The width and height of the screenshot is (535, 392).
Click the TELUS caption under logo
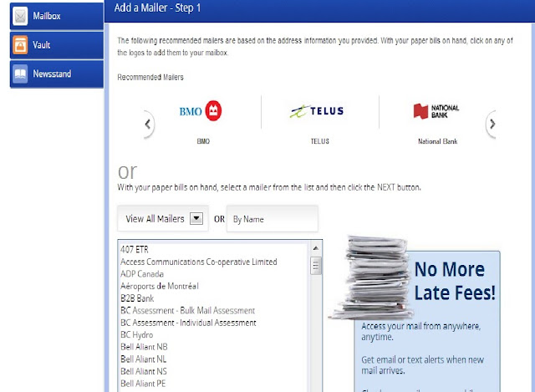tap(319, 141)
